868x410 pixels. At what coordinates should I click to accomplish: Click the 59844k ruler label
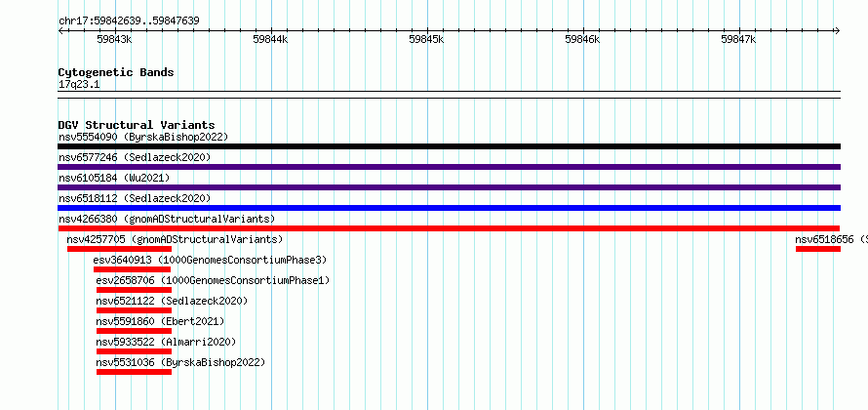271,39
